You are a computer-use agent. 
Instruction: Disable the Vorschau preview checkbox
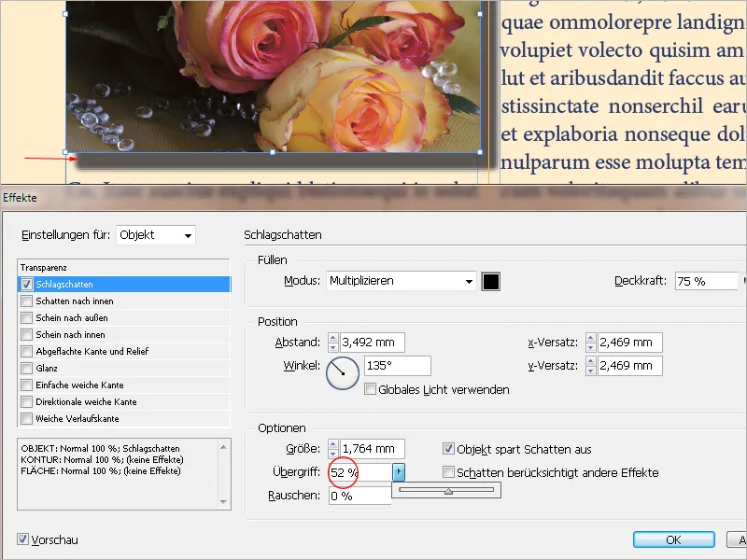click(x=21, y=539)
